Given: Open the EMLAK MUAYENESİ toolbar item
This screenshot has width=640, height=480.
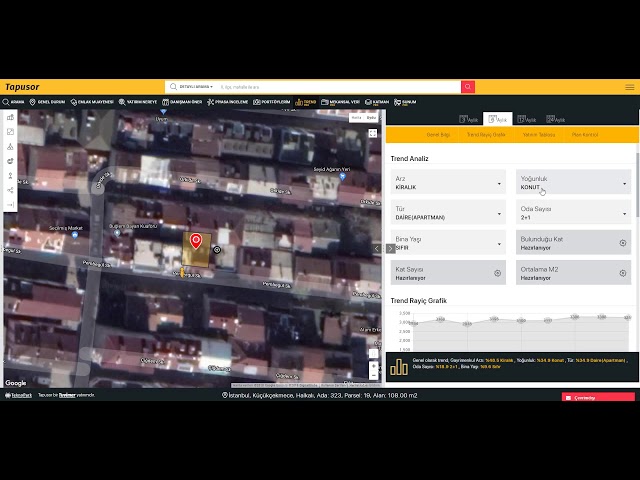Looking at the screenshot, I should pos(92,102).
